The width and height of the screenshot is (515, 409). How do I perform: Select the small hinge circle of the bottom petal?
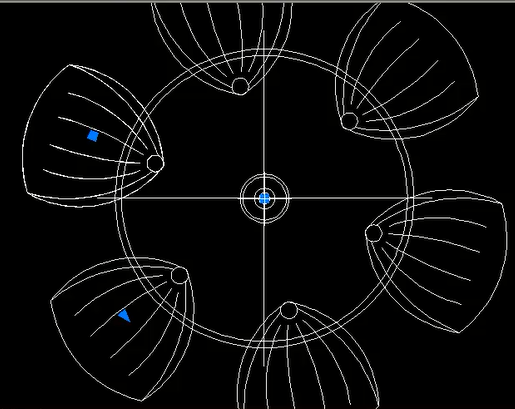[x=289, y=311]
